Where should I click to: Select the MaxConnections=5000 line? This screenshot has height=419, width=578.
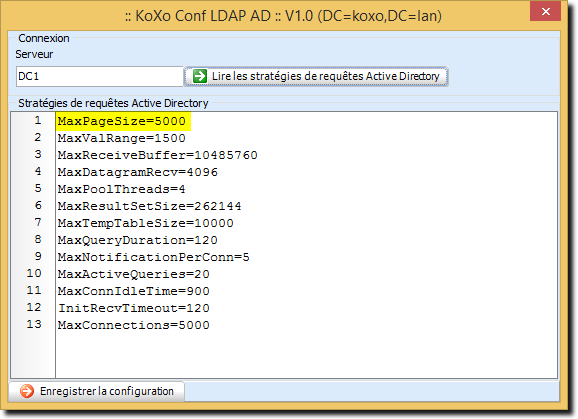click(x=134, y=325)
